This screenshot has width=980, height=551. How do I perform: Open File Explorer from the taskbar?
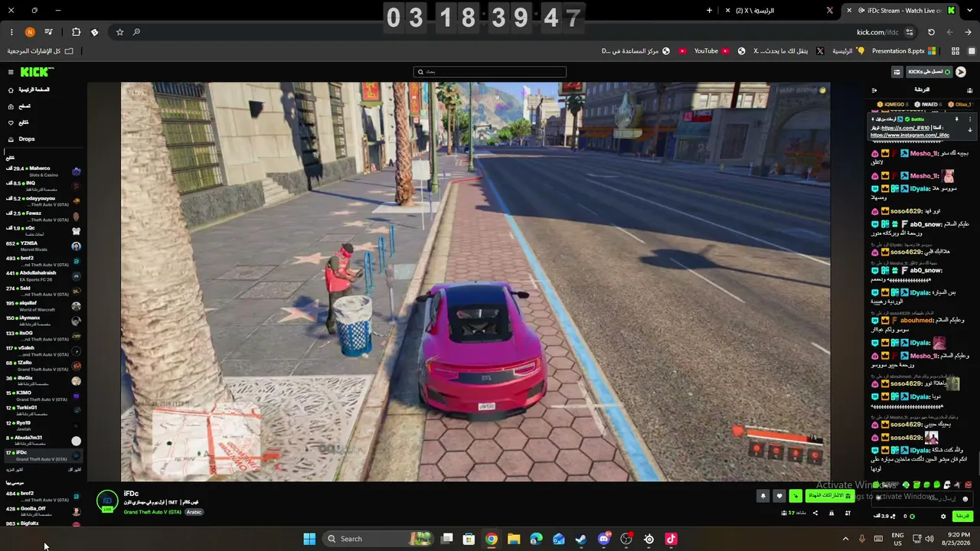tap(514, 539)
